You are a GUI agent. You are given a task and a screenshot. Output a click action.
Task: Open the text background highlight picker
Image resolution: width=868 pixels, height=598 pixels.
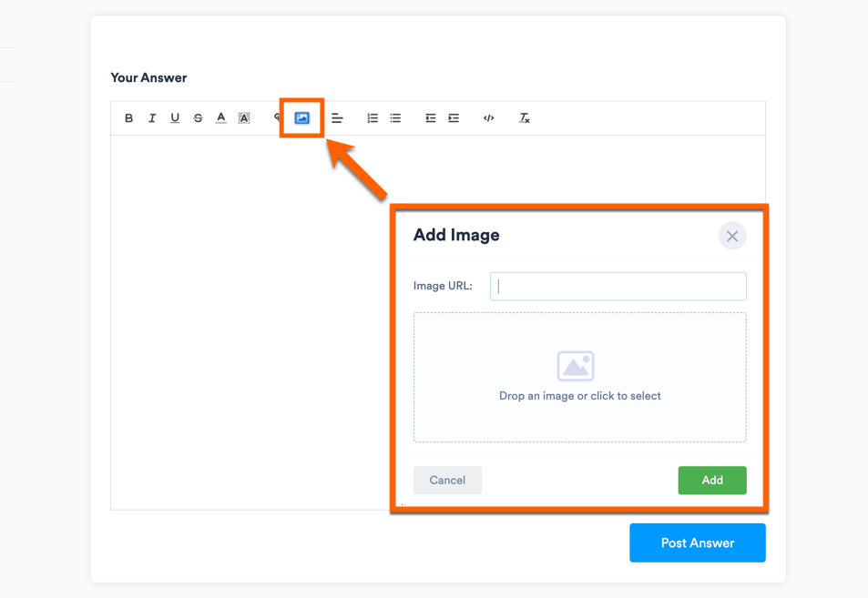tap(244, 118)
